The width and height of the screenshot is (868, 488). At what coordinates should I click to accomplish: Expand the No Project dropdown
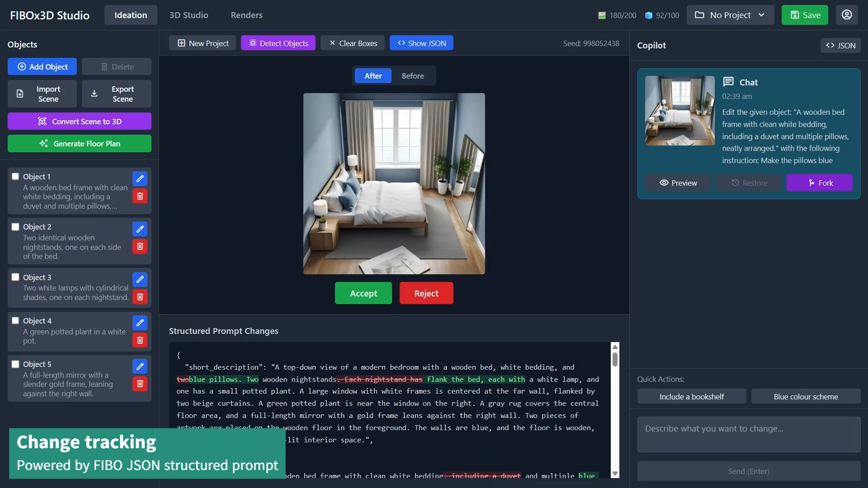tap(730, 15)
